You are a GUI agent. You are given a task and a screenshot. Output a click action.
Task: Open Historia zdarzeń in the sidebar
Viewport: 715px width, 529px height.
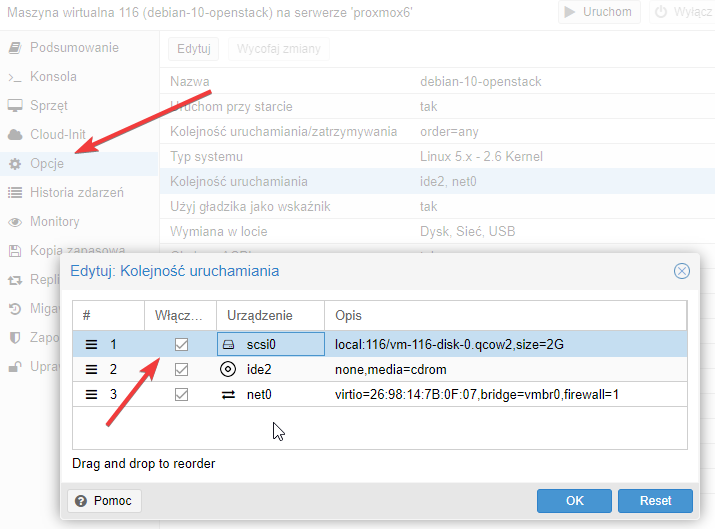click(x=76, y=193)
